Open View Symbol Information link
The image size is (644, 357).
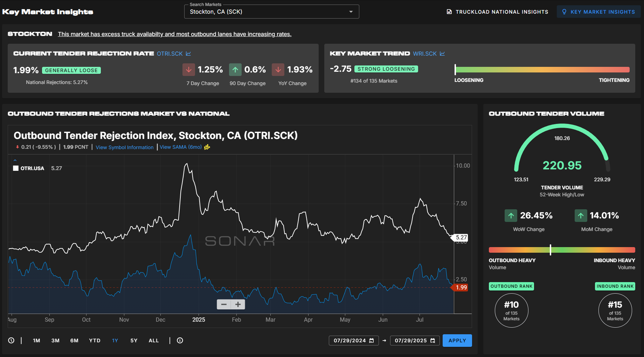tap(125, 147)
